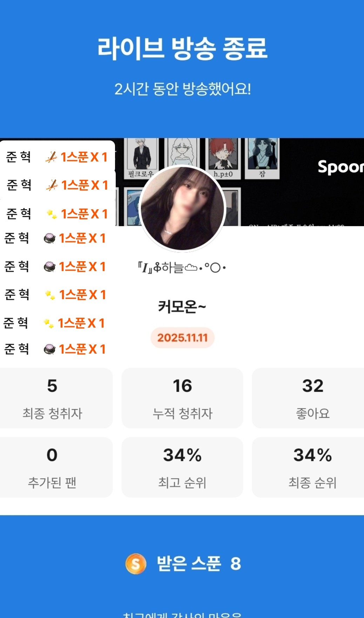Open the 최종 청취자 stat card
This screenshot has height=618, width=364.
click(53, 398)
